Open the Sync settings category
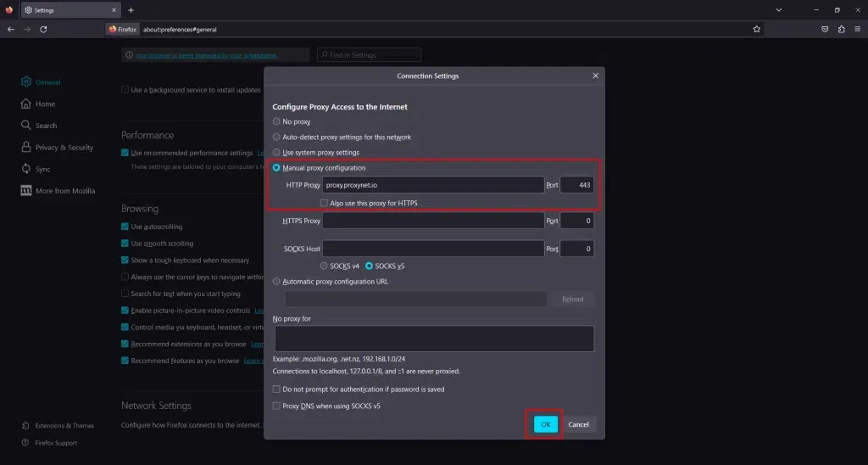Screen dimensions: 868x465 [36, 169]
